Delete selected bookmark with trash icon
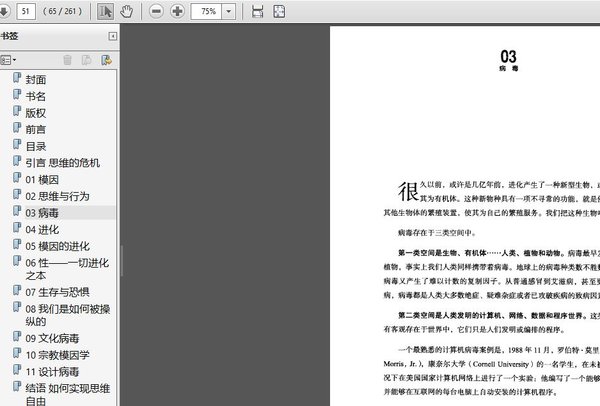 coord(67,60)
